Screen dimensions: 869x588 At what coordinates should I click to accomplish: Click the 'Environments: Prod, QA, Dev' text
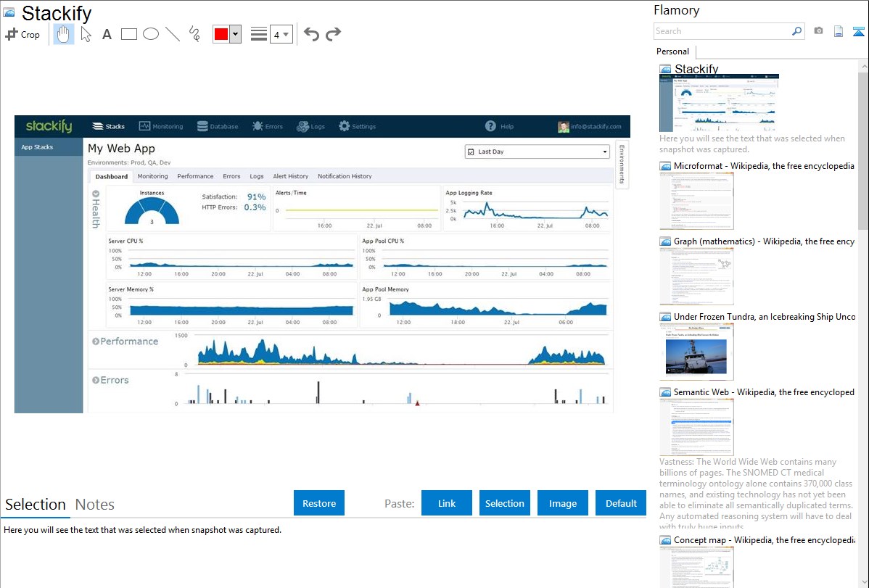(129, 162)
